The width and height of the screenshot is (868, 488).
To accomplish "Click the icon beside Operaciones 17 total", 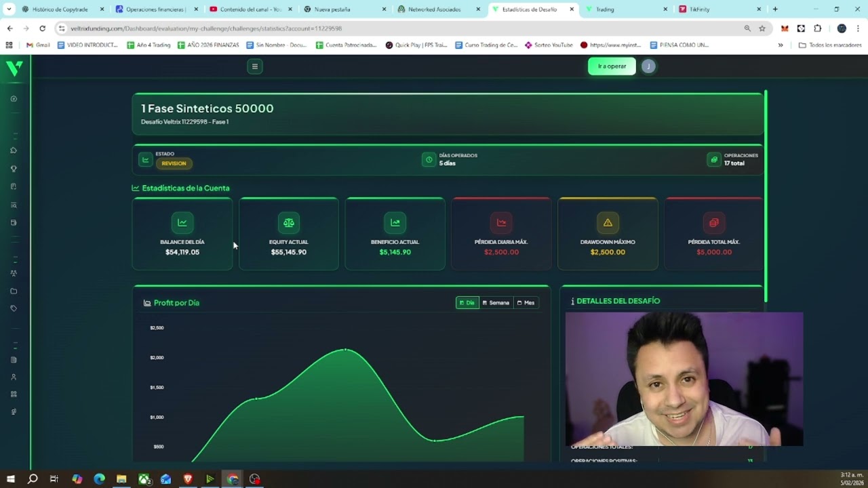I will (x=713, y=159).
